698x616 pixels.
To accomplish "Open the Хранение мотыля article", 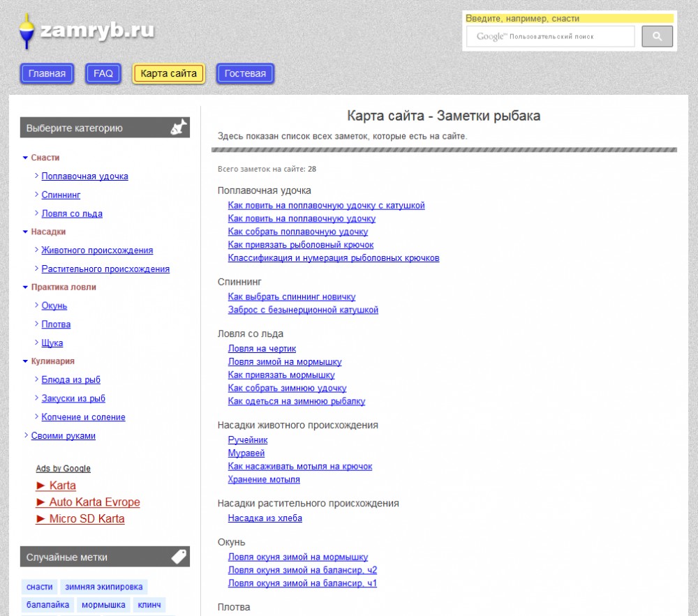I will click(x=264, y=480).
